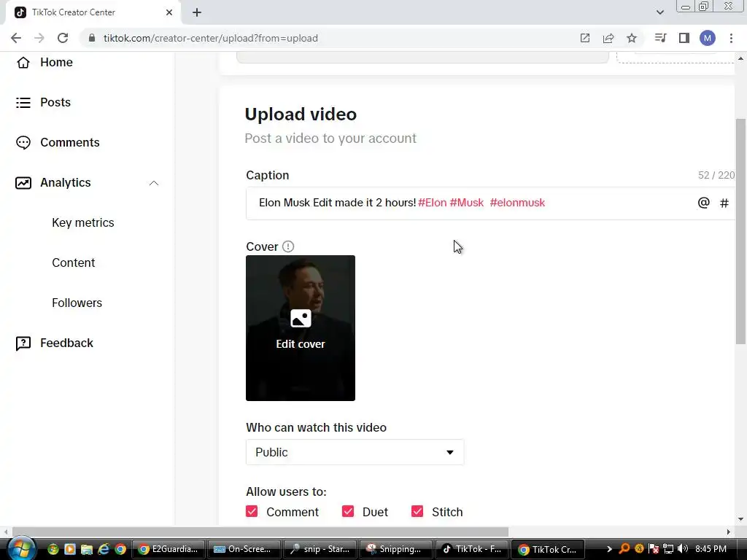Open the Windows Start menu
This screenshot has width=747, height=560.
pyautogui.click(x=21, y=548)
